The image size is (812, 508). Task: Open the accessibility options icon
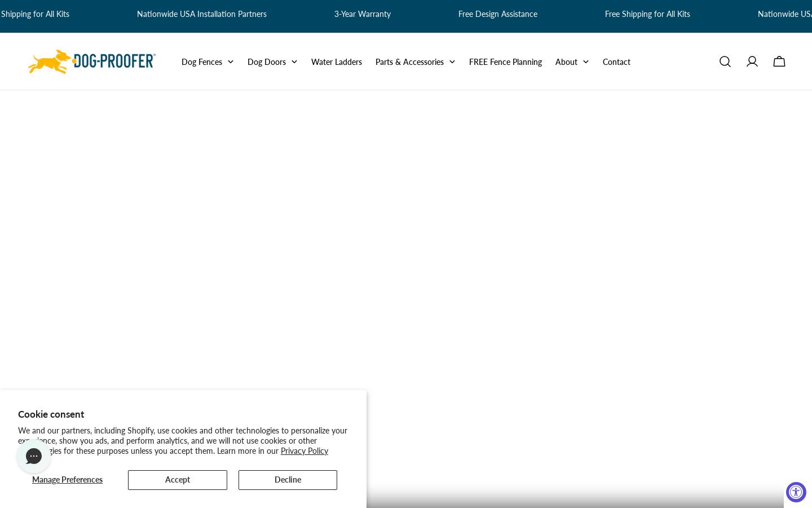point(796,492)
